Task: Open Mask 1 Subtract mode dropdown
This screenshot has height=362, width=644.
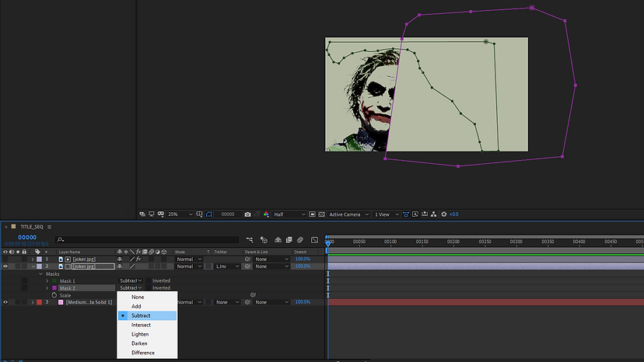Action: [x=131, y=280]
